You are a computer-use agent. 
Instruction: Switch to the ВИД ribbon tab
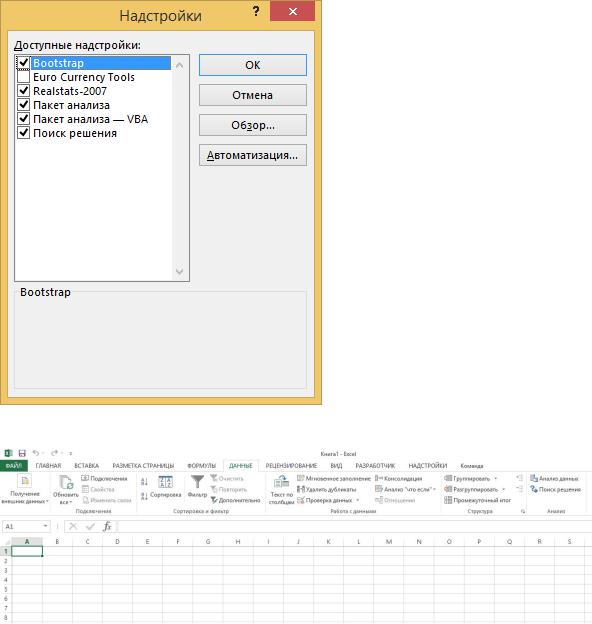[336, 465]
